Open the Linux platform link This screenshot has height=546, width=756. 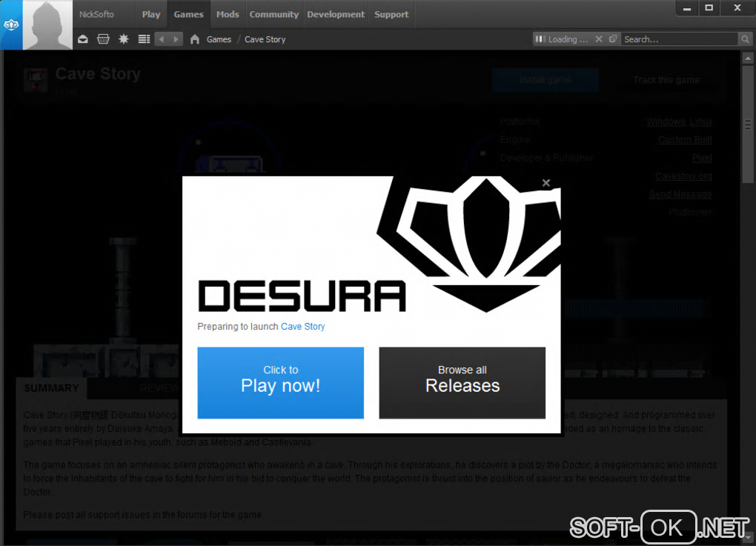(x=700, y=121)
